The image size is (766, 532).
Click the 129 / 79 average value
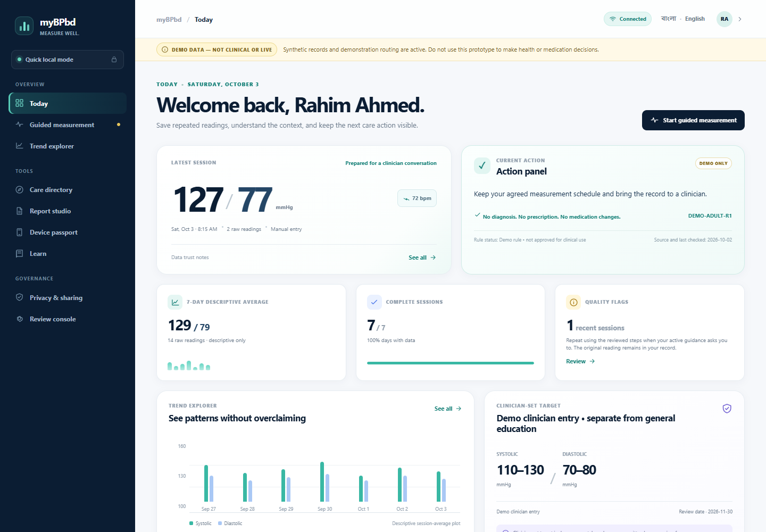coord(189,326)
